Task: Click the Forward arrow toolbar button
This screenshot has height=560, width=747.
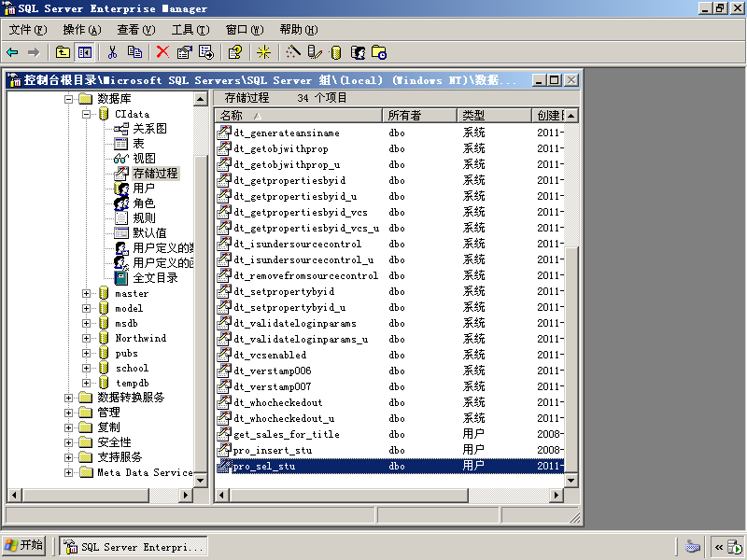Action: coord(34,52)
